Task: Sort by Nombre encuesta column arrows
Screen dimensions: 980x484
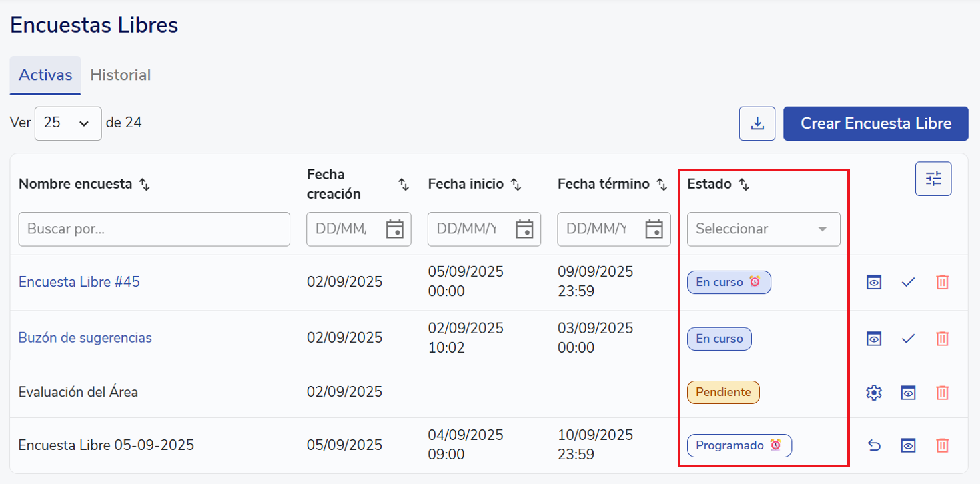Action: pos(144,185)
